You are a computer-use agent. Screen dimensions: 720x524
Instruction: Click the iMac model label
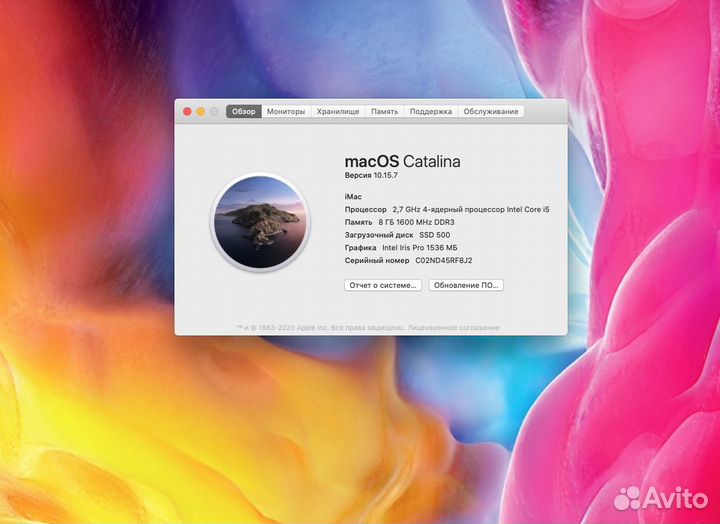click(353, 197)
